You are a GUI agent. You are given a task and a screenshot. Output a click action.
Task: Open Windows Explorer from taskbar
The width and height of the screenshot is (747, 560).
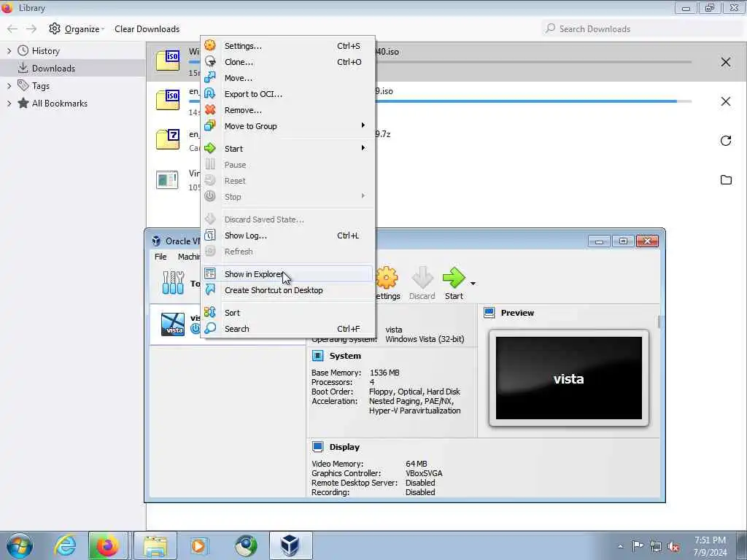(155, 545)
